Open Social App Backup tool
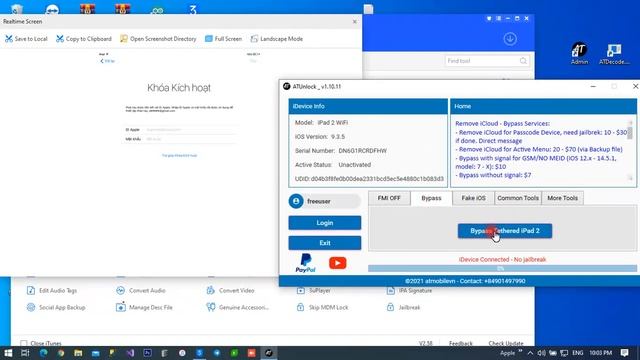Viewport: 640px width, 360px height. click(x=56, y=307)
